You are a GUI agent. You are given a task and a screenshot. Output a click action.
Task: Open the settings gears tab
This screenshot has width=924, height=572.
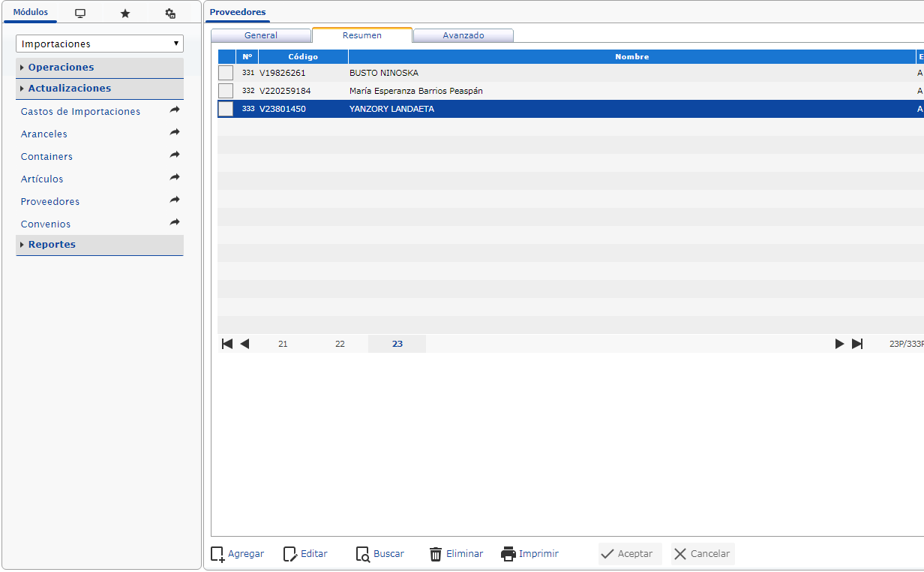click(x=170, y=14)
